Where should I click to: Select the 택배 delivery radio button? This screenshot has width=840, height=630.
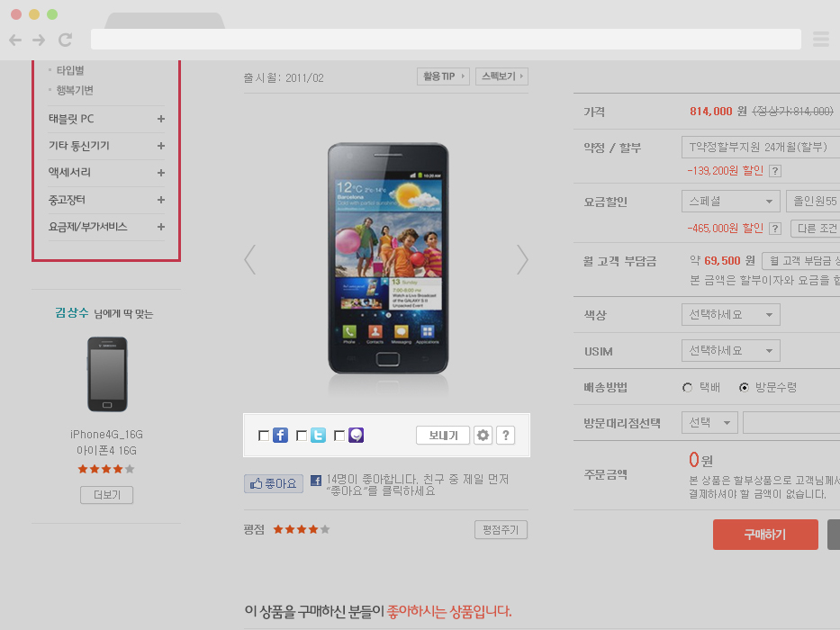(687, 387)
